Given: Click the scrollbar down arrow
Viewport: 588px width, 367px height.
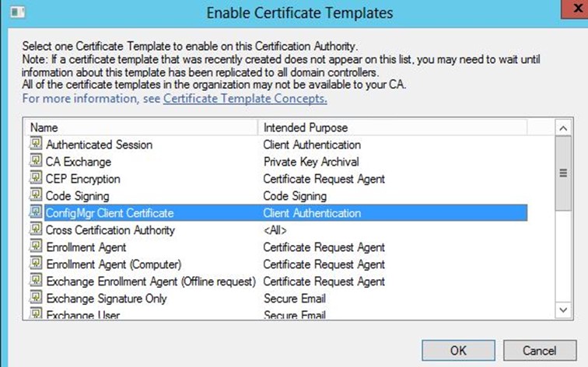Looking at the screenshot, I should coord(563,310).
